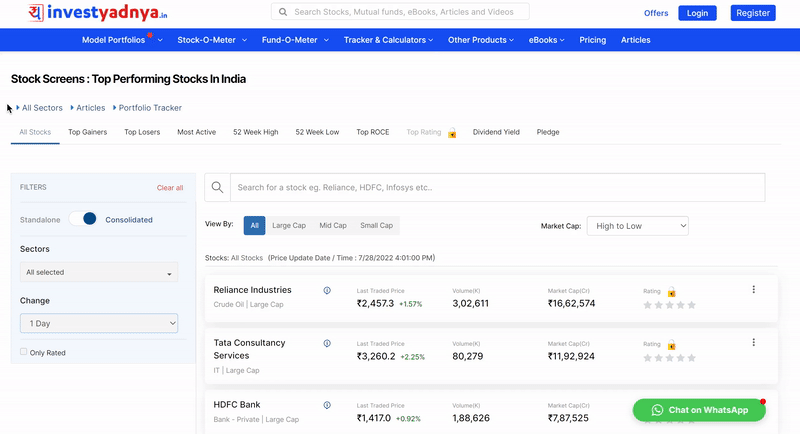
Task: Click the investyadnya logo
Action: click(x=97, y=13)
